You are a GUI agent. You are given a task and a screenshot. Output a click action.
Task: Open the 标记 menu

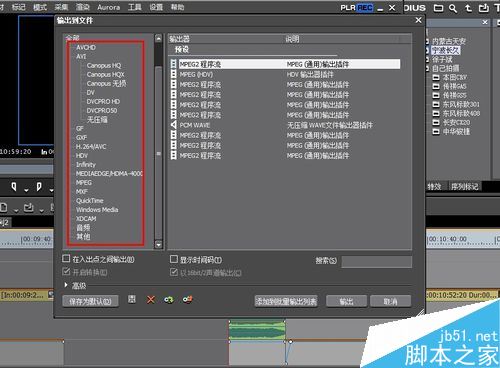(x=19, y=7)
